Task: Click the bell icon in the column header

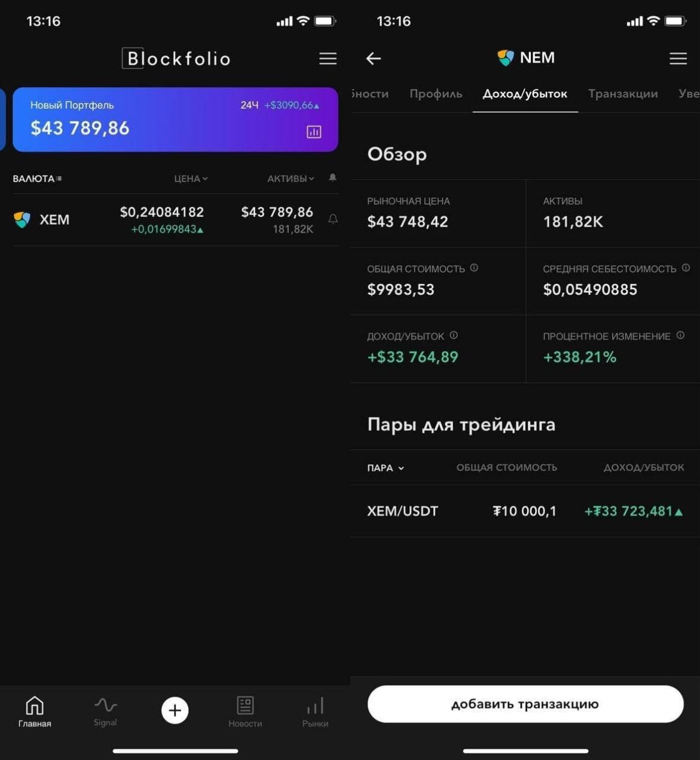Action: click(x=332, y=177)
